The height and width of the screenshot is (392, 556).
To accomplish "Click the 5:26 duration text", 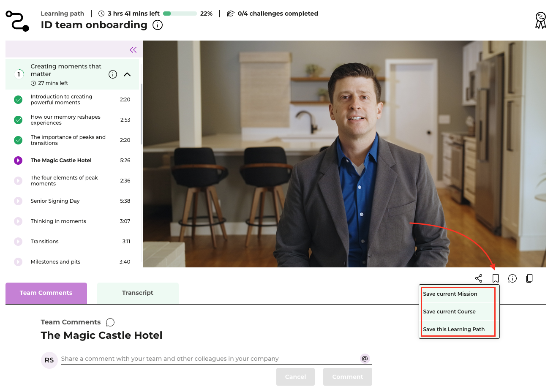I will 125,161.
